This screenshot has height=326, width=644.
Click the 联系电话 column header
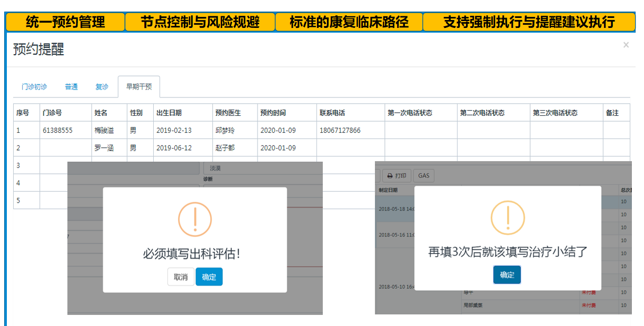351,113
